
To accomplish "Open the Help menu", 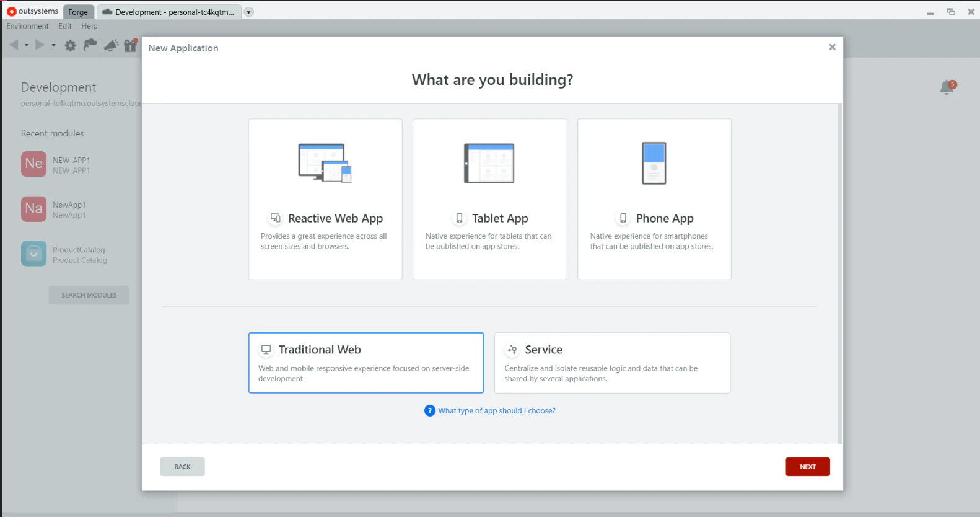I will 89,26.
